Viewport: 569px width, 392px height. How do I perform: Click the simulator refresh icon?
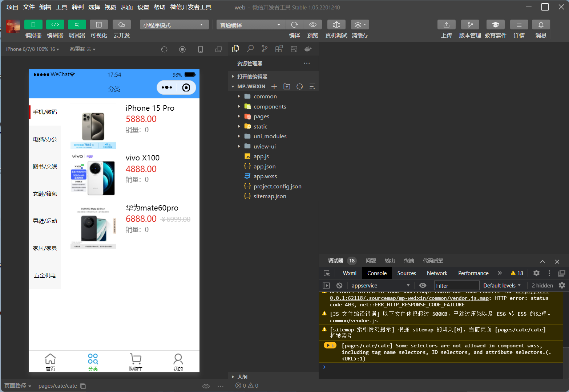click(x=164, y=49)
